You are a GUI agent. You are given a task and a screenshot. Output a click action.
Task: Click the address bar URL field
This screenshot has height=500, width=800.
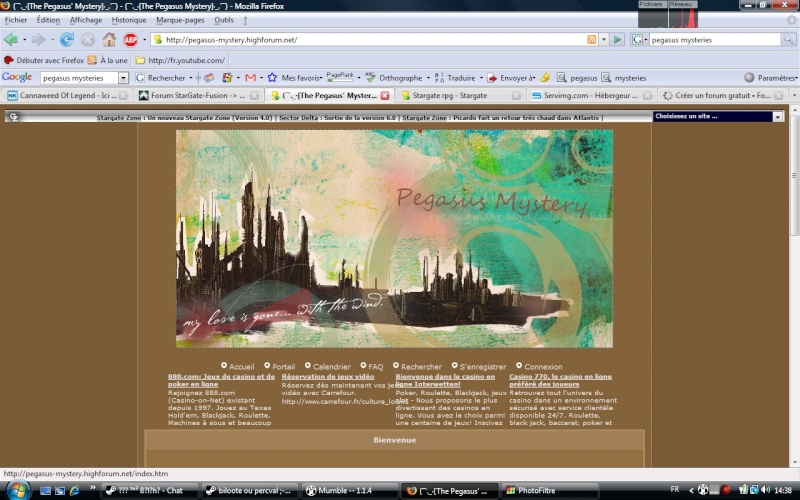(375, 39)
